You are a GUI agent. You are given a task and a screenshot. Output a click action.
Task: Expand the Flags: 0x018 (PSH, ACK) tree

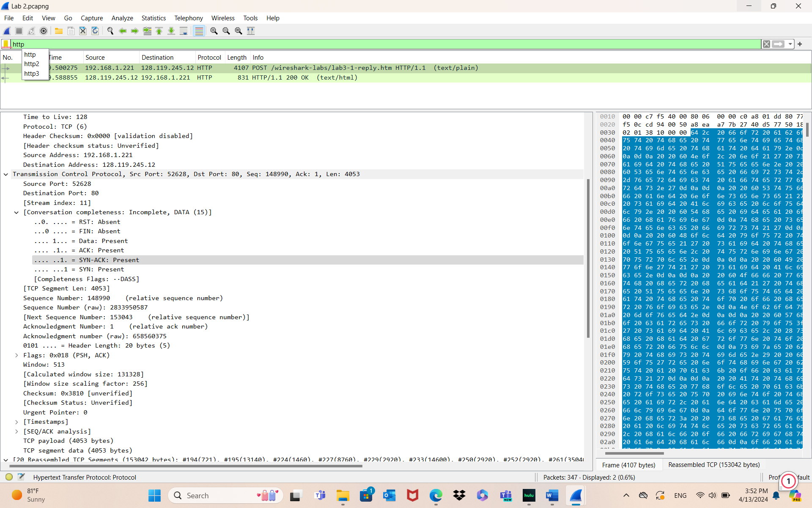(16, 356)
